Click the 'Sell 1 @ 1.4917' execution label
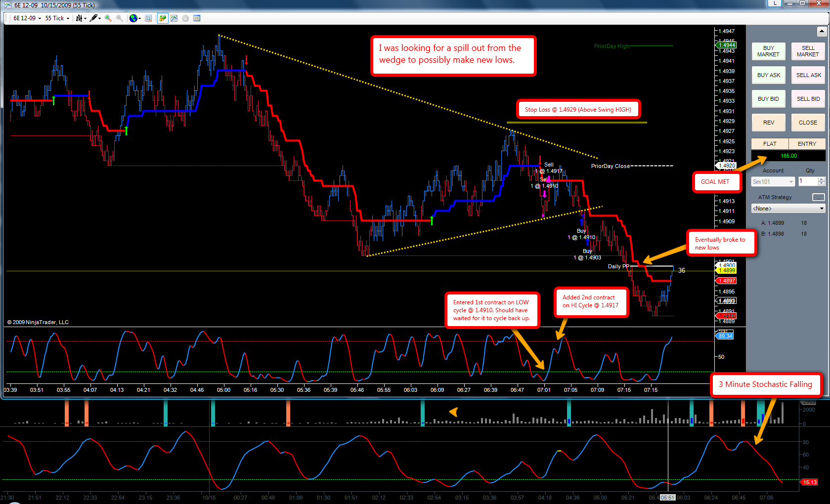This screenshot has height=504, width=830. pos(549,168)
